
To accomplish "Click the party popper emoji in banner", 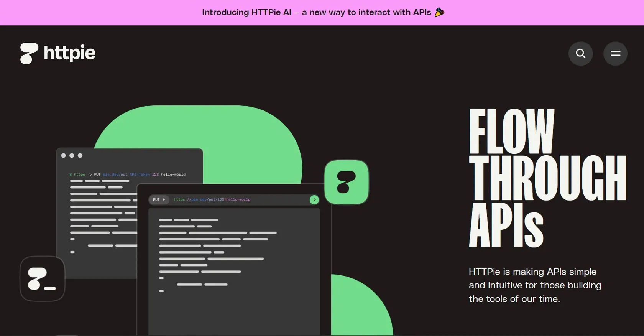I will 440,12.
